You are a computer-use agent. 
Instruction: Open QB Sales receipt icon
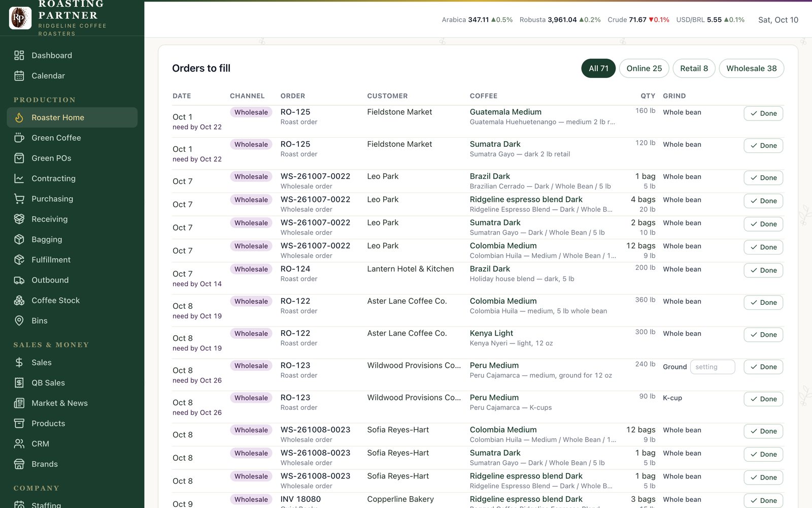tap(19, 383)
